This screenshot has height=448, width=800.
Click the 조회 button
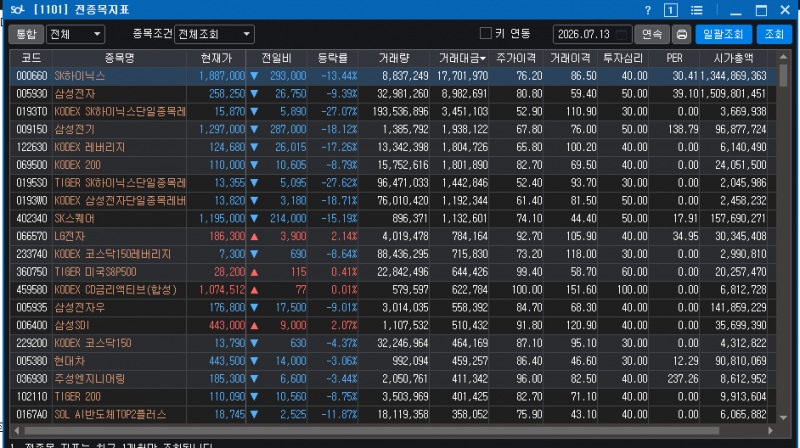774,34
